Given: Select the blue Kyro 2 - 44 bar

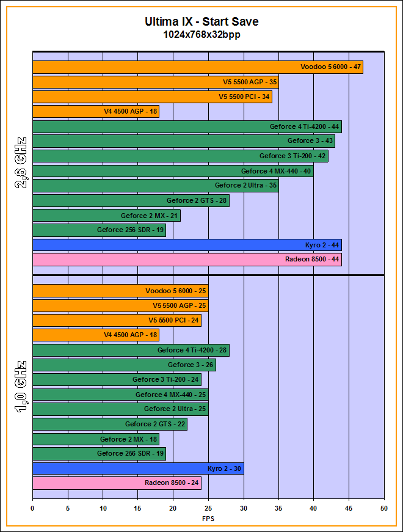Looking at the screenshot, I should click(x=187, y=245).
